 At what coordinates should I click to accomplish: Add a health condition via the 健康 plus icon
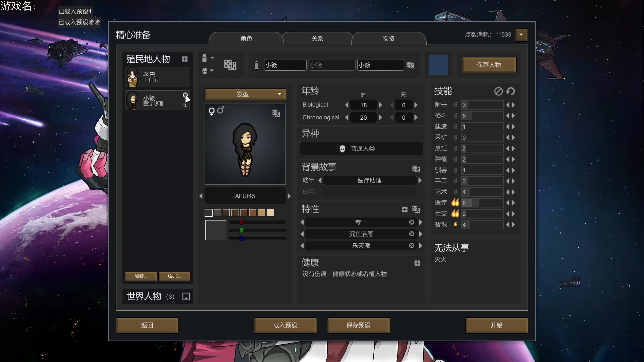click(x=417, y=263)
